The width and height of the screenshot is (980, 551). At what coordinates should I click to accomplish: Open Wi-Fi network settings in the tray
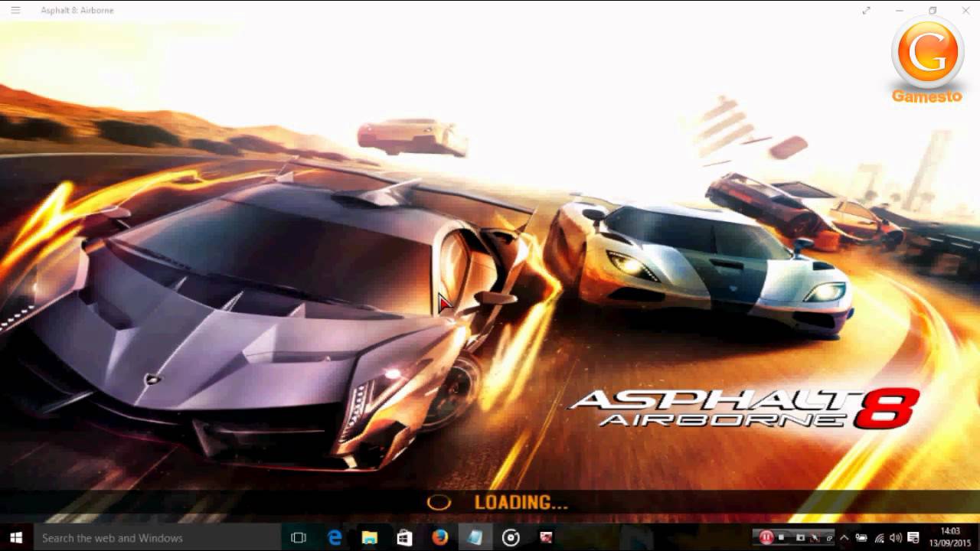tap(880, 538)
